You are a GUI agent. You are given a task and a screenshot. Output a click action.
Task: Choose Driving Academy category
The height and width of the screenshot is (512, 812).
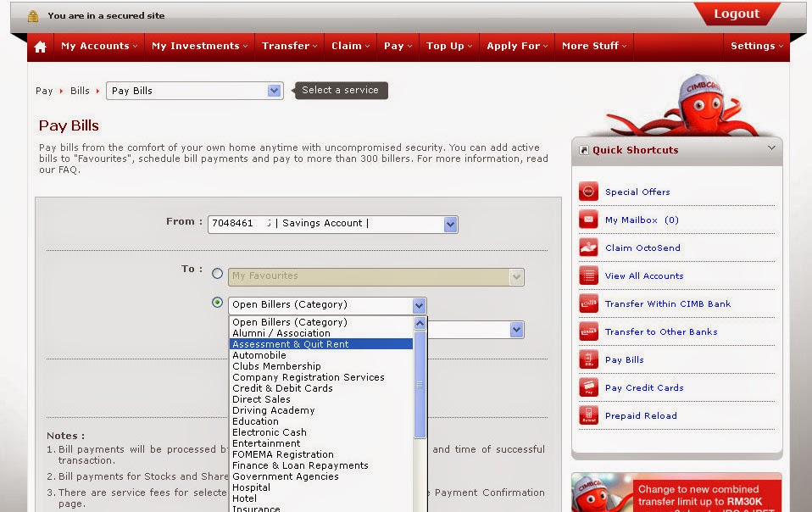pyautogui.click(x=321, y=410)
